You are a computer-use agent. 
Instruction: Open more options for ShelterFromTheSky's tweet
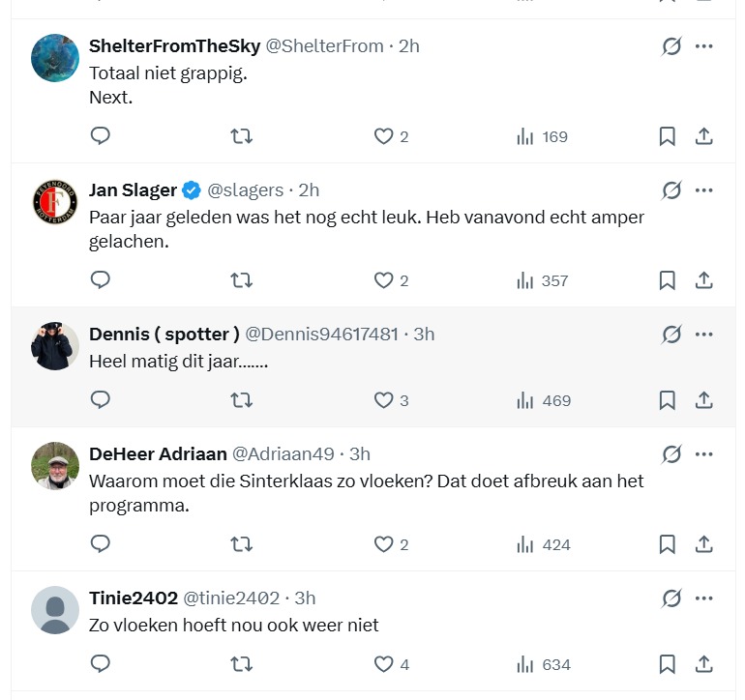(704, 45)
